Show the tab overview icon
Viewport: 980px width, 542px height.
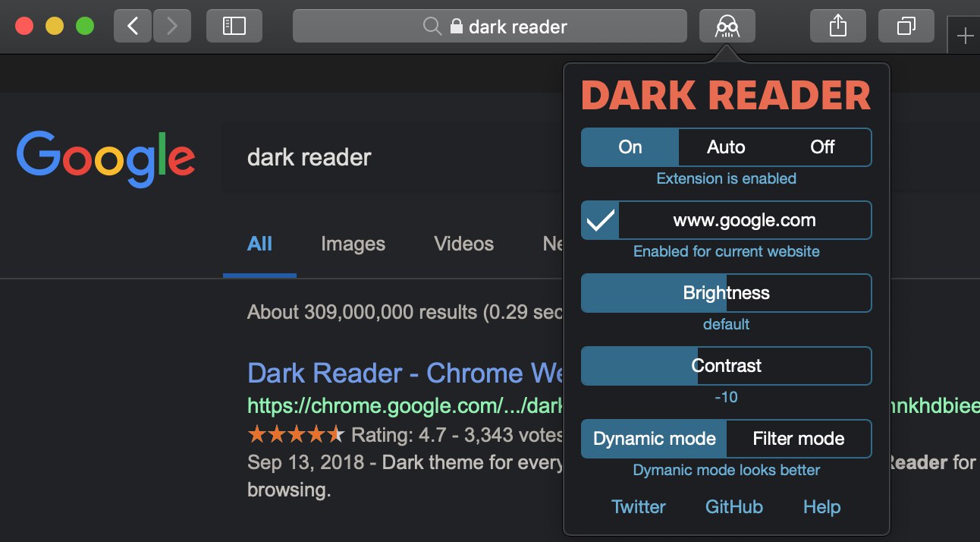tap(906, 26)
